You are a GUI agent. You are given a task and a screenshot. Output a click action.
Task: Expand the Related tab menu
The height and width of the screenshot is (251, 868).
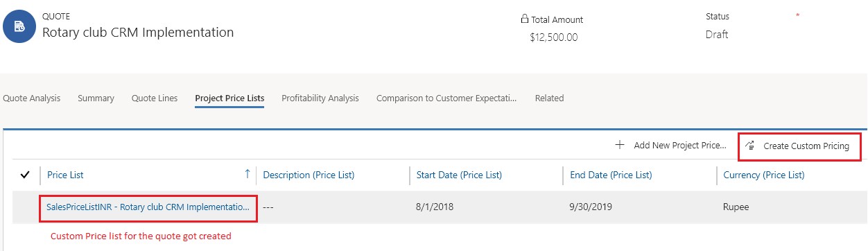pos(549,98)
